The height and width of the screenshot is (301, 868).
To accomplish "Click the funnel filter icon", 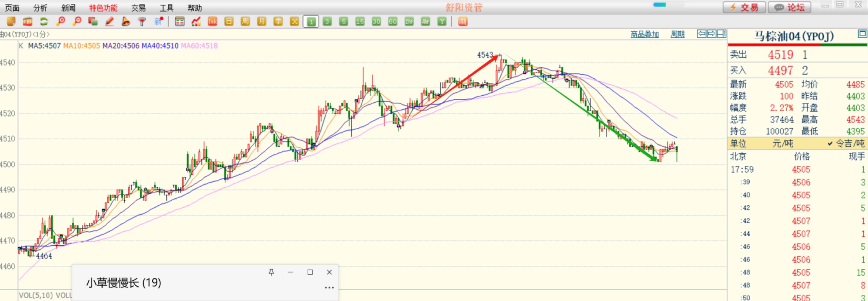I will 142,22.
